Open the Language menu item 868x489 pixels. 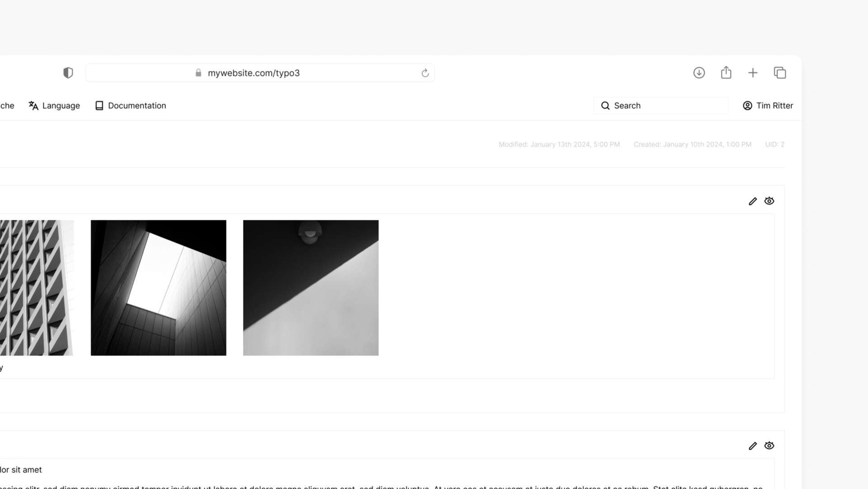(x=54, y=105)
